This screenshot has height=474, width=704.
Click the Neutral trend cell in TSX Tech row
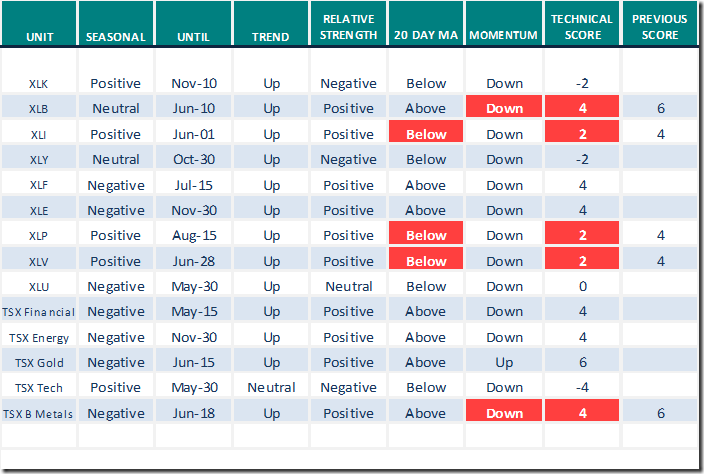coord(272,387)
